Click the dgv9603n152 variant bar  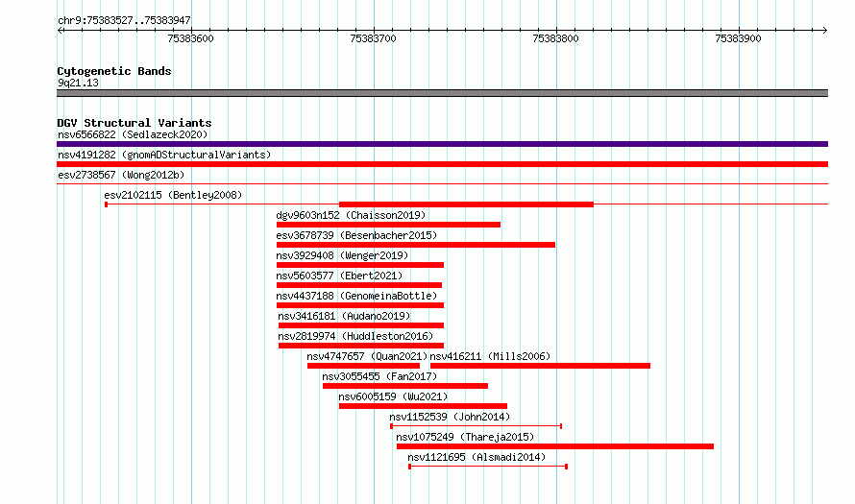tap(388, 225)
